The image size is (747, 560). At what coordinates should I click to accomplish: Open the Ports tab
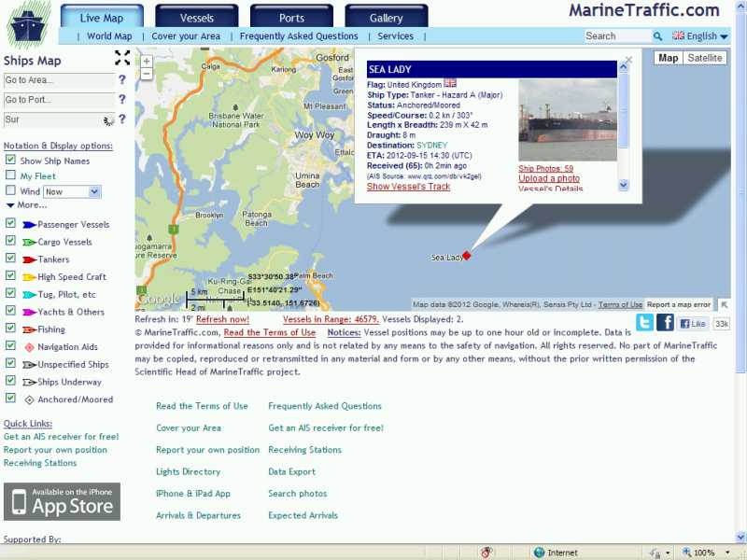(291, 17)
